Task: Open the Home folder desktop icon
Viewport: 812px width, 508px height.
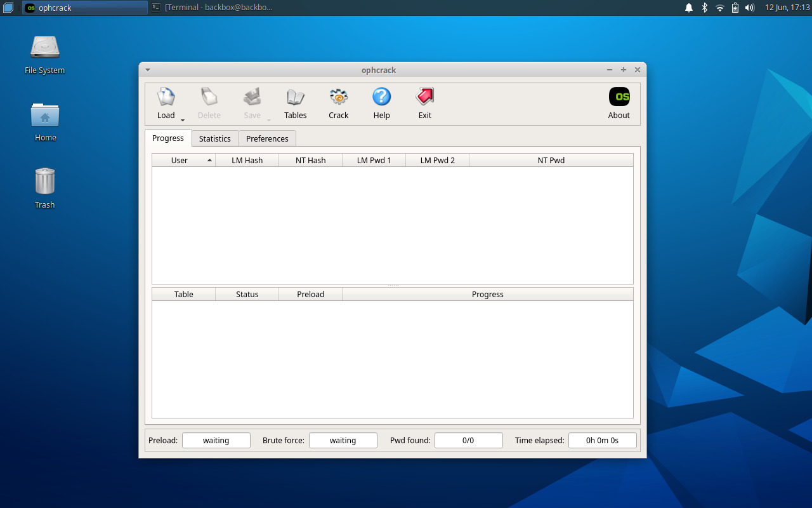Action: coord(45,116)
